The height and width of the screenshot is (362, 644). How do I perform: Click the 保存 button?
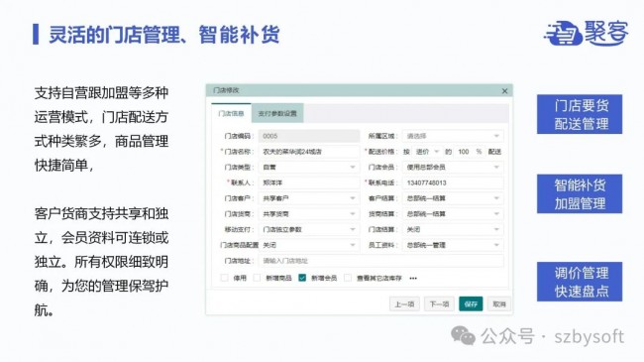coord(471,304)
